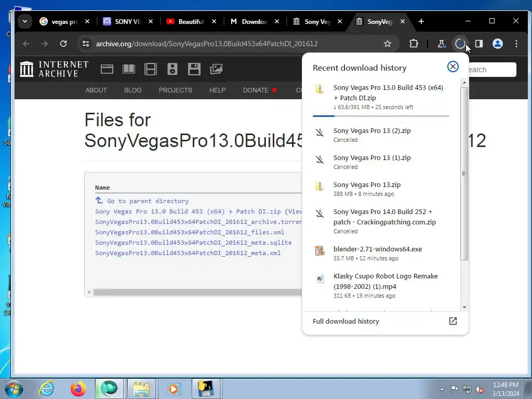Click the Internet Archive logo

click(x=54, y=69)
